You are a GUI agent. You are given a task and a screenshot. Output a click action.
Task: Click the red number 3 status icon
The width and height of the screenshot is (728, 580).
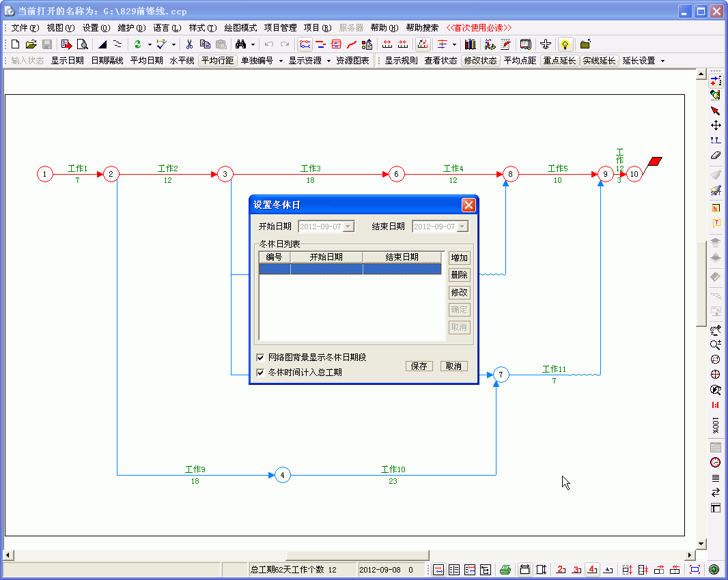pyautogui.click(x=576, y=569)
